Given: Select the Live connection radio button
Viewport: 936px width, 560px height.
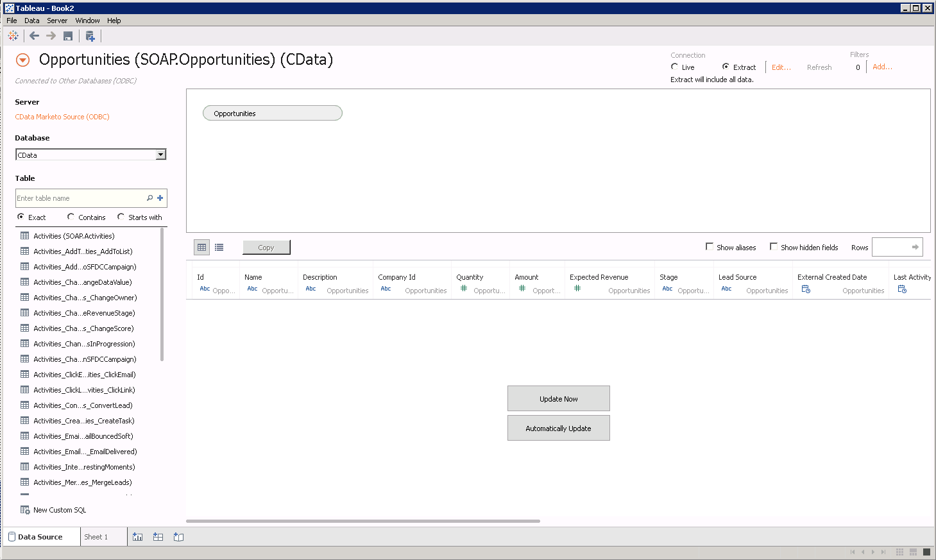Looking at the screenshot, I should pyautogui.click(x=675, y=67).
